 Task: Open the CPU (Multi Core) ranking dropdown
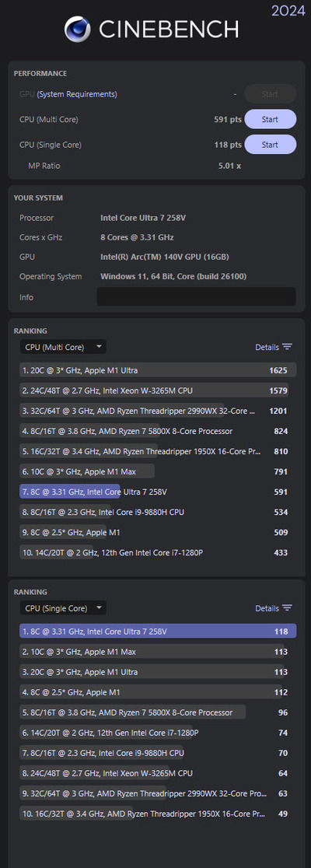coord(63,347)
